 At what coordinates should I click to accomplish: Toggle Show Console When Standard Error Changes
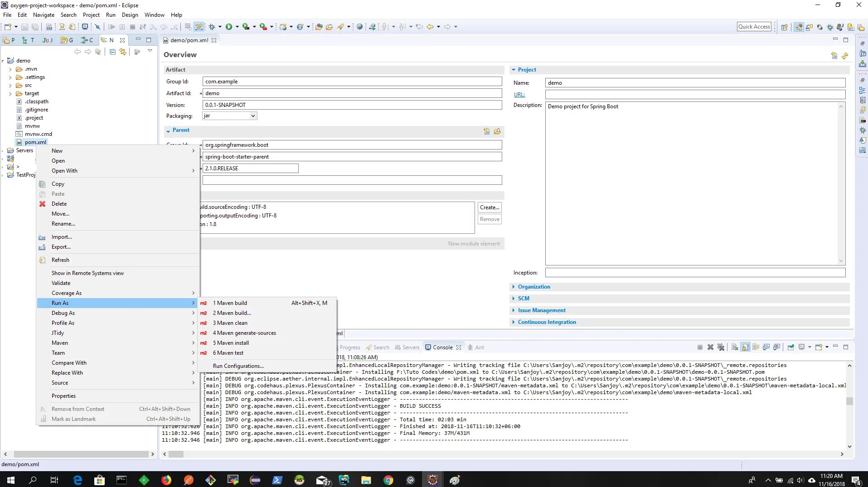pyautogui.click(x=776, y=347)
